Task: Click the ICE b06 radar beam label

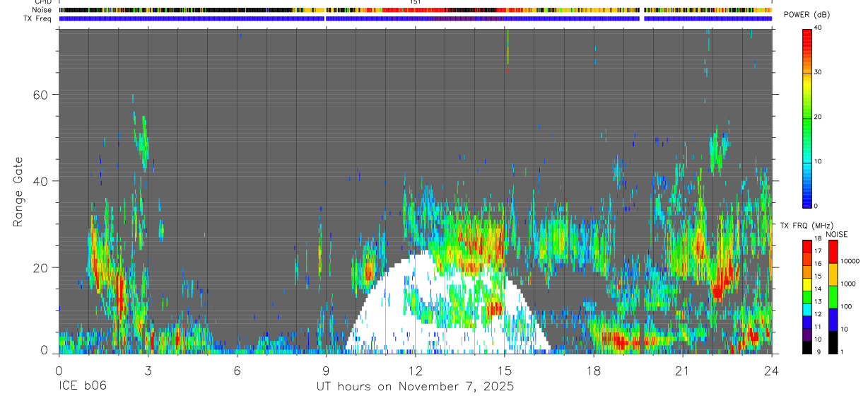Action: tap(84, 387)
